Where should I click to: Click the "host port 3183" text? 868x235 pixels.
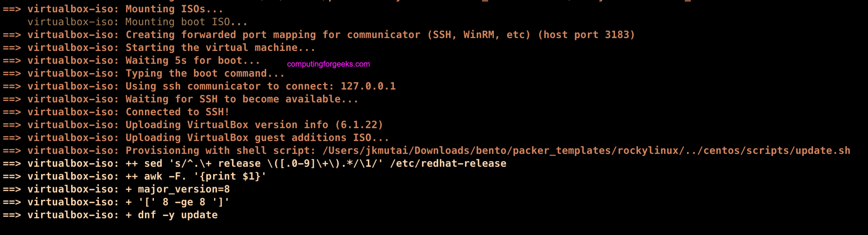tap(586, 35)
